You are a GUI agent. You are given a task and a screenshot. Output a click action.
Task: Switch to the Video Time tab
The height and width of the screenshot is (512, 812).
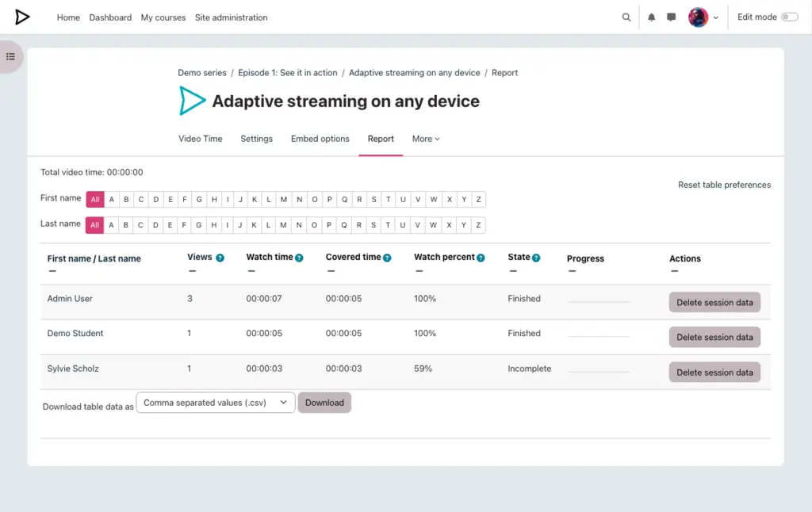click(201, 139)
